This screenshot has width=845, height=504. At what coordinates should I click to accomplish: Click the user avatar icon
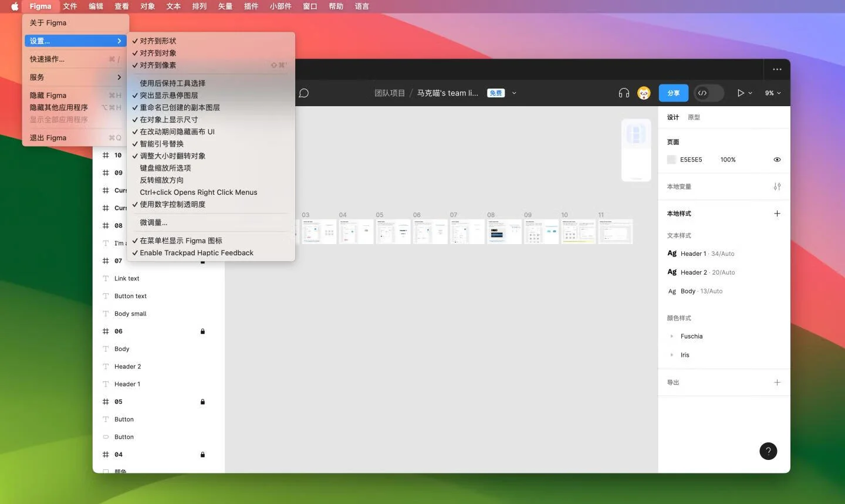point(644,93)
